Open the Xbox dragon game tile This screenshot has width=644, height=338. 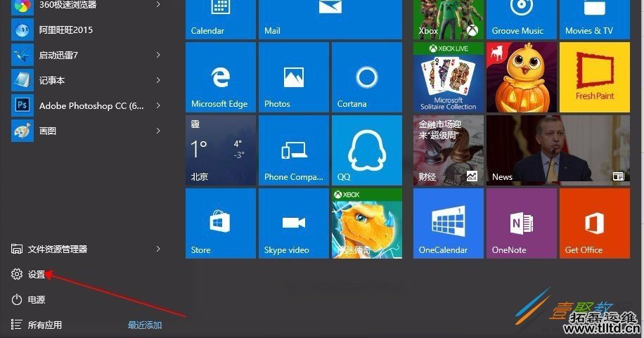pyautogui.click(x=367, y=223)
